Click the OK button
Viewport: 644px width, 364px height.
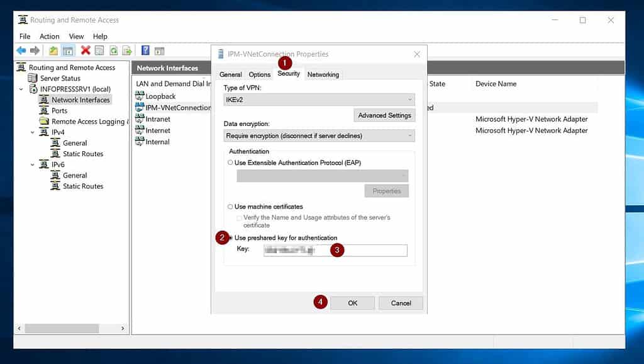pyautogui.click(x=352, y=303)
